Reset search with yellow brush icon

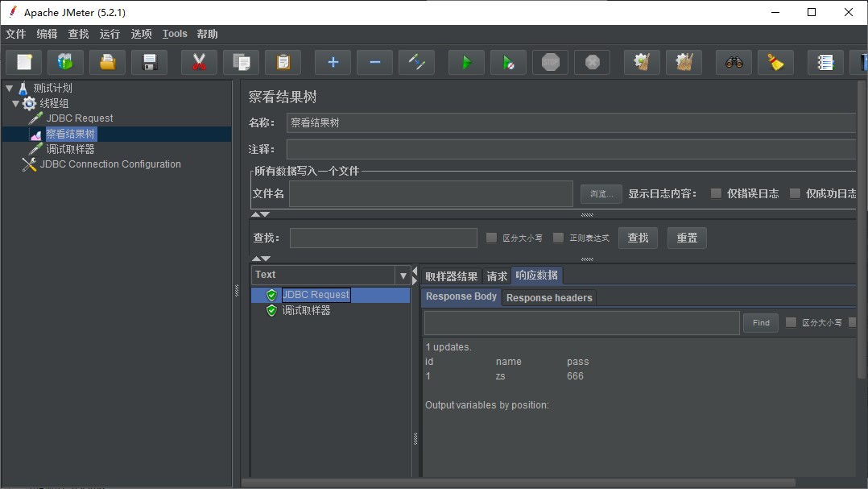coord(775,62)
